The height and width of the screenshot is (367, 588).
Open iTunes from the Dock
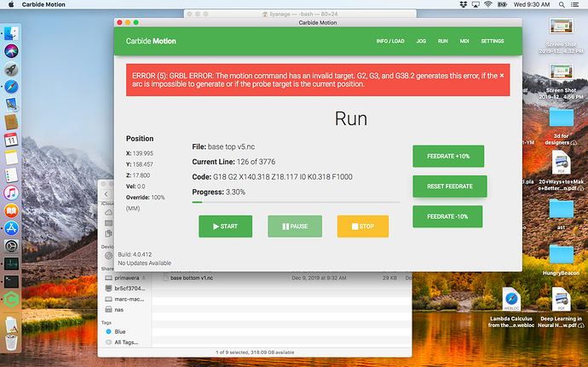click(x=11, y=193)
